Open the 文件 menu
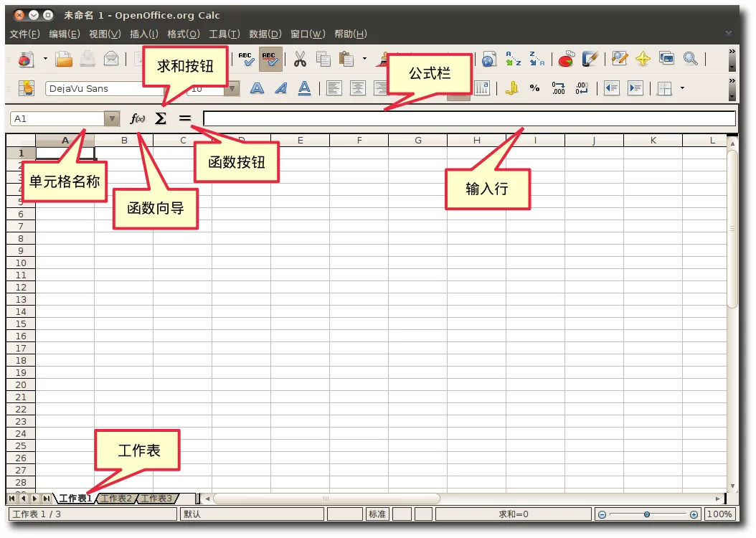 pos(25,34)
